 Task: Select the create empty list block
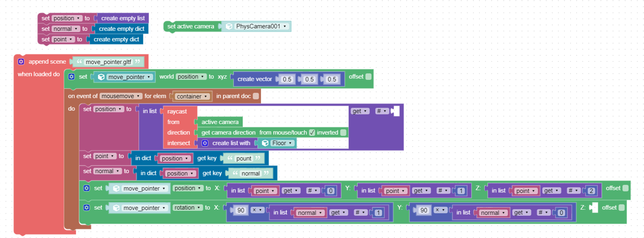coord(123,18)
